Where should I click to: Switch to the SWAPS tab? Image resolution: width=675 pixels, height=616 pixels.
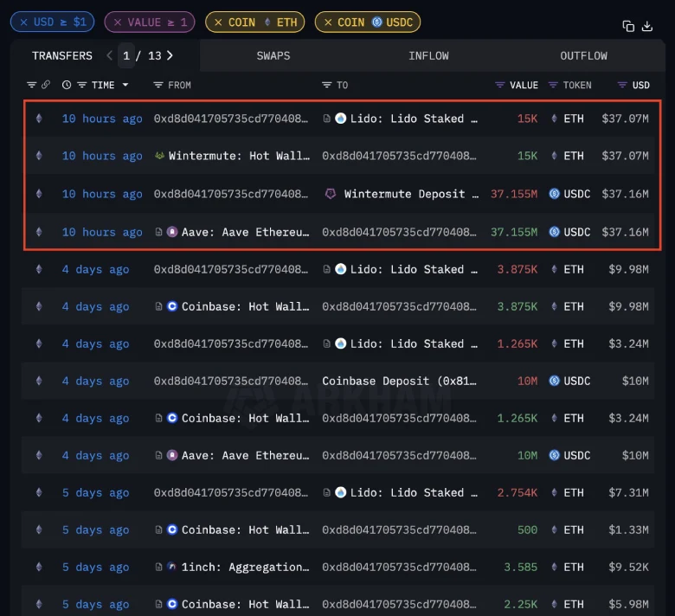click(273, 55)
